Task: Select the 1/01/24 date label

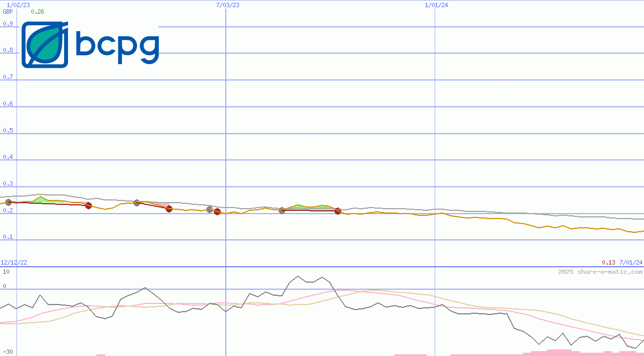Action: tap(436, 5)
